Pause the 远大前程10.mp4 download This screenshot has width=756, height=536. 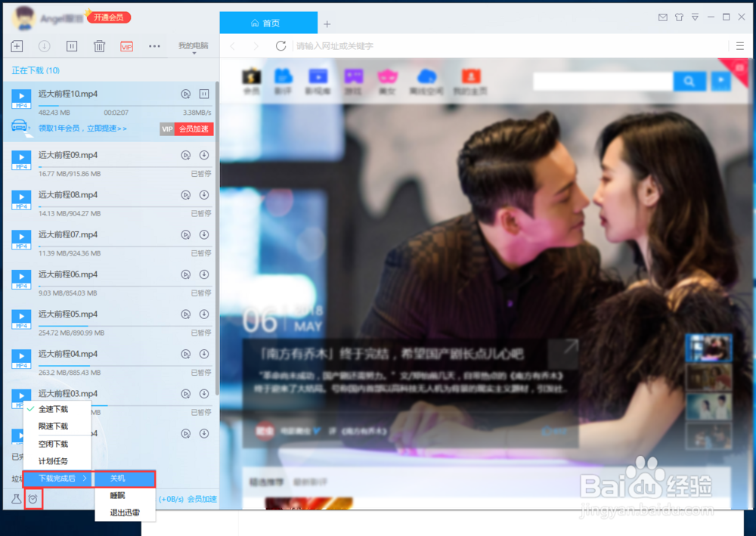[204, 94]
